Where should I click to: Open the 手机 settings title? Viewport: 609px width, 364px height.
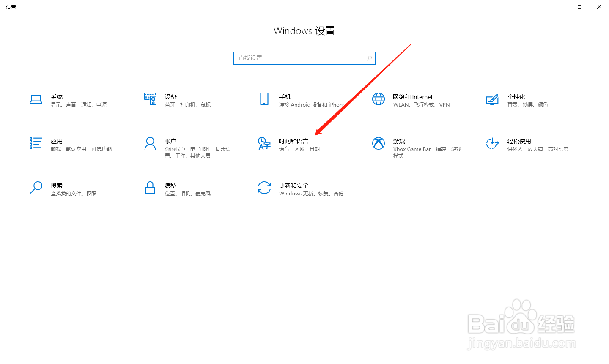[285, 97]
